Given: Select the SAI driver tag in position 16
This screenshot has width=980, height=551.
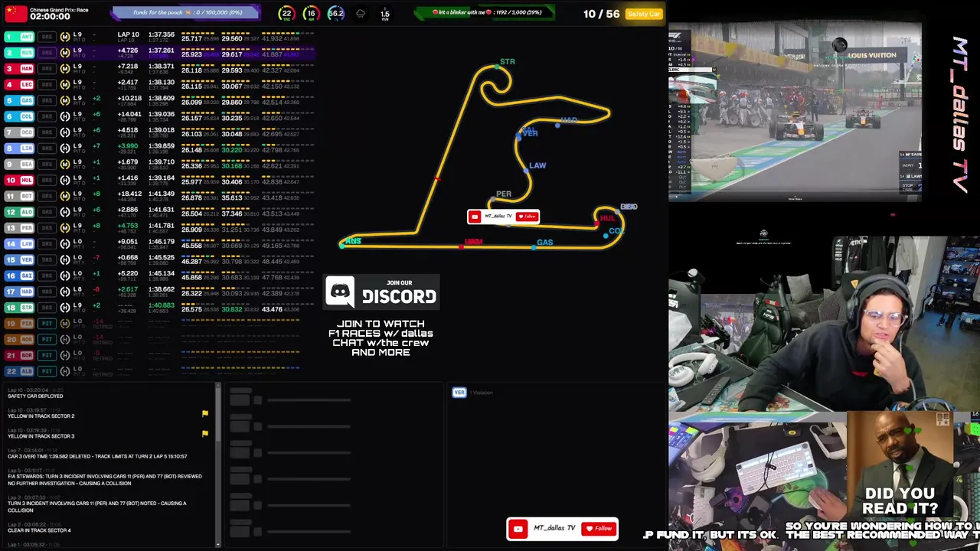Looking at the screenshot, I should point(27,275).
